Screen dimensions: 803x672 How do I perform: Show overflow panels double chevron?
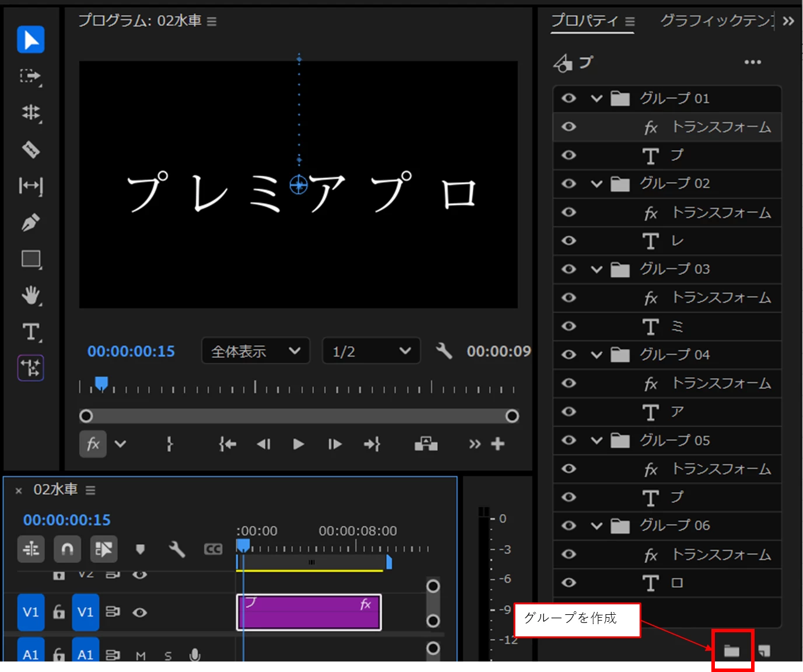pyautogui.click(x=788, y=22)
